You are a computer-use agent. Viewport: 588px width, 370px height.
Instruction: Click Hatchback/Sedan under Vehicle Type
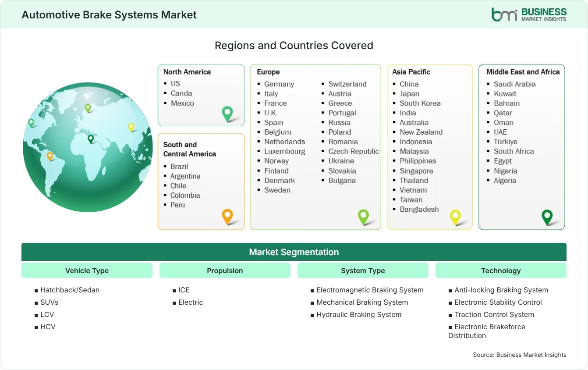tap(70, 290)
